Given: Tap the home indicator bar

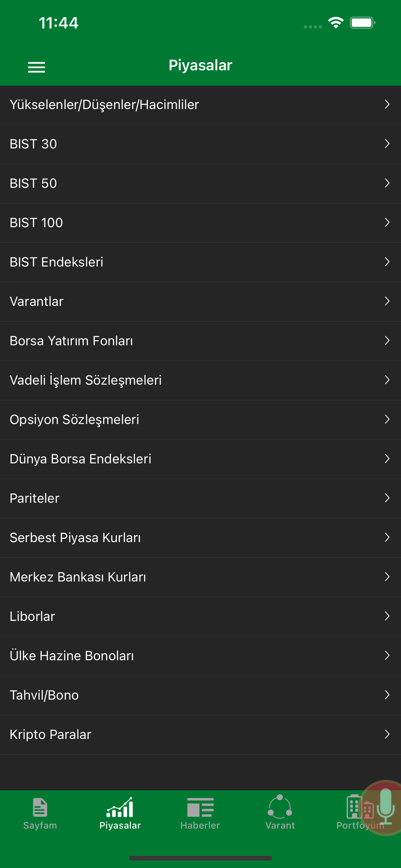Looking at the screenshot, I should [200, 858].
